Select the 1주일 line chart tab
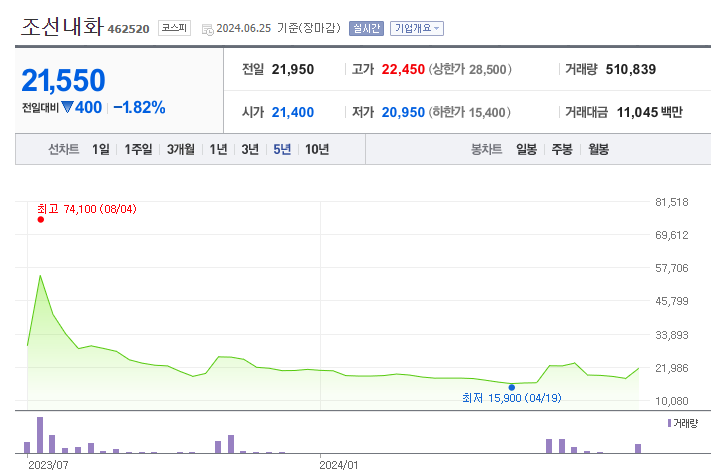This screenshot has height=475, width=711. [138, 149]
